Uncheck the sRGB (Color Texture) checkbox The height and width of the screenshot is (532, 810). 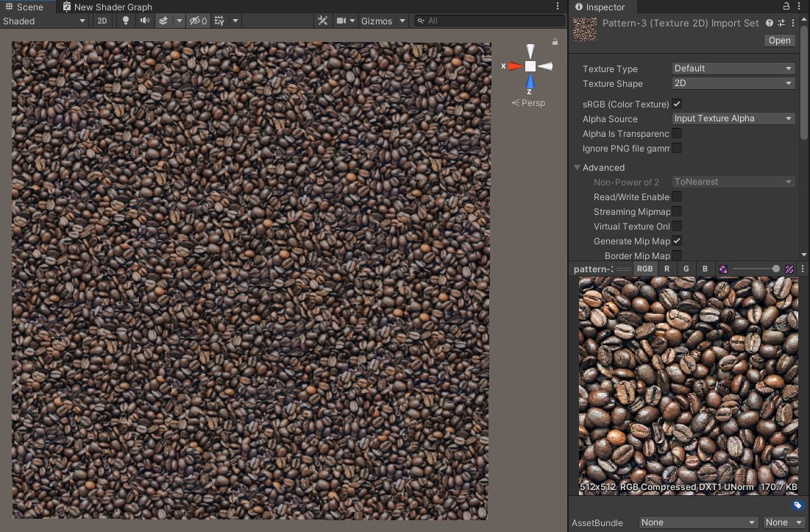point(677,104)
